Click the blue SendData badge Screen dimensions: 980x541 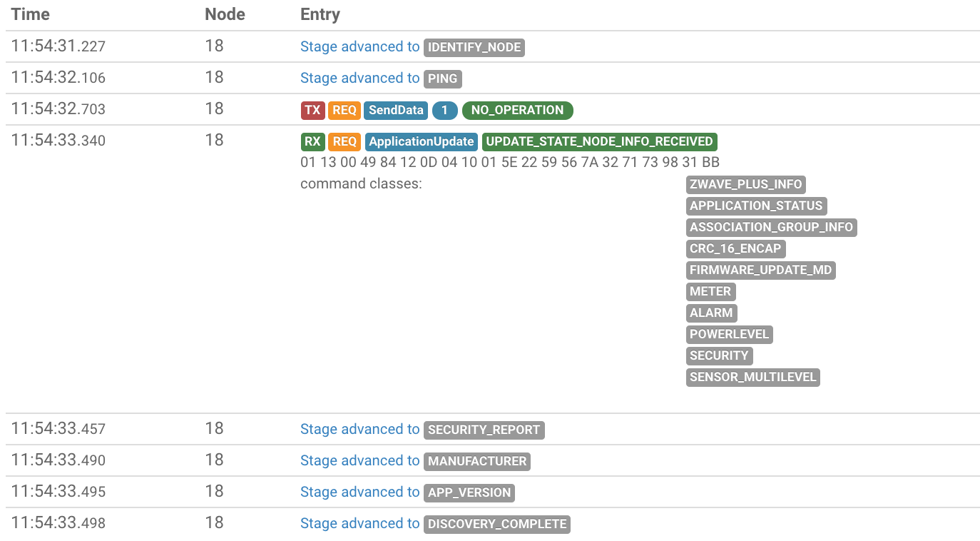coord(396,110)
